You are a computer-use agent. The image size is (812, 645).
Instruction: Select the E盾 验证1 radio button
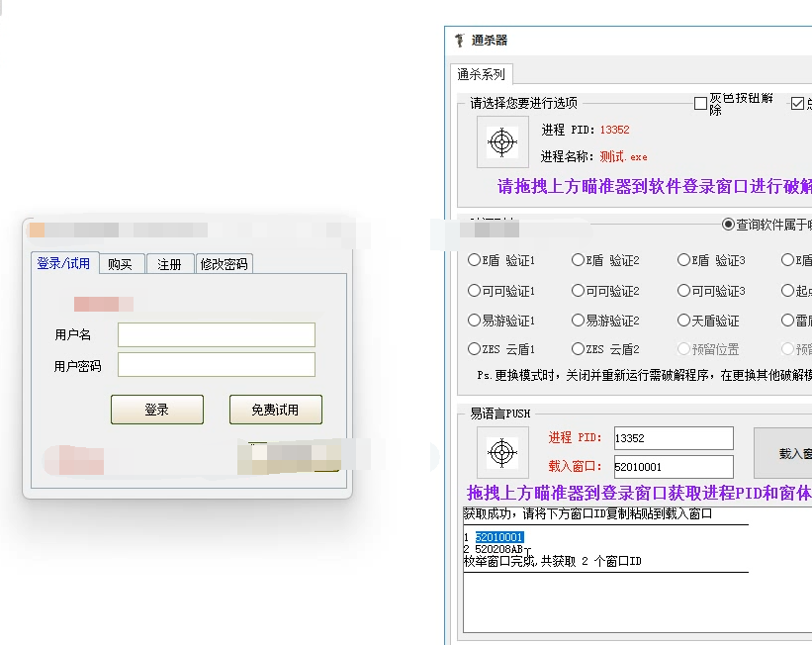click(x=474, y=261)
